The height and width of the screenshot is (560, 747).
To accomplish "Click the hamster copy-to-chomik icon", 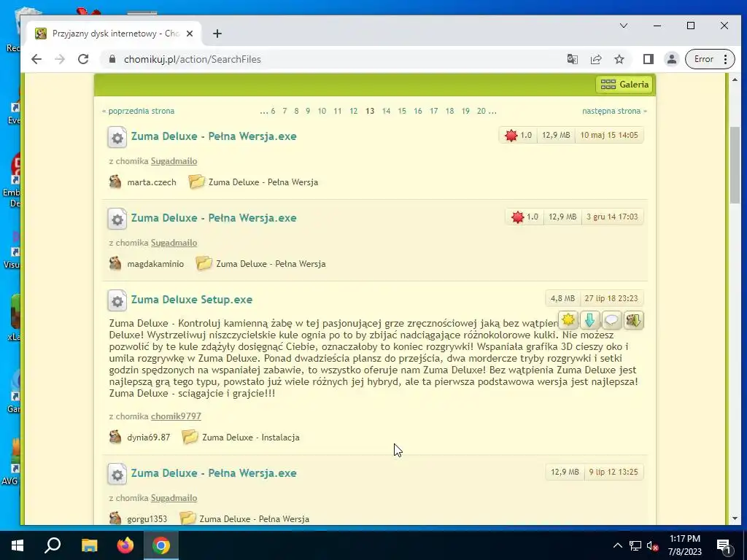I will [x=634, y=320].
